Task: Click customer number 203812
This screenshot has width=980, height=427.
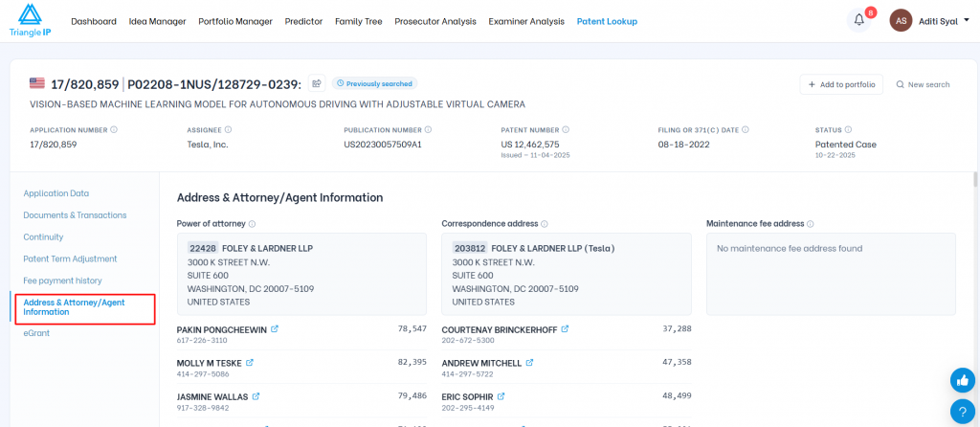Action: pyautogui.click(x=469, y=248)
